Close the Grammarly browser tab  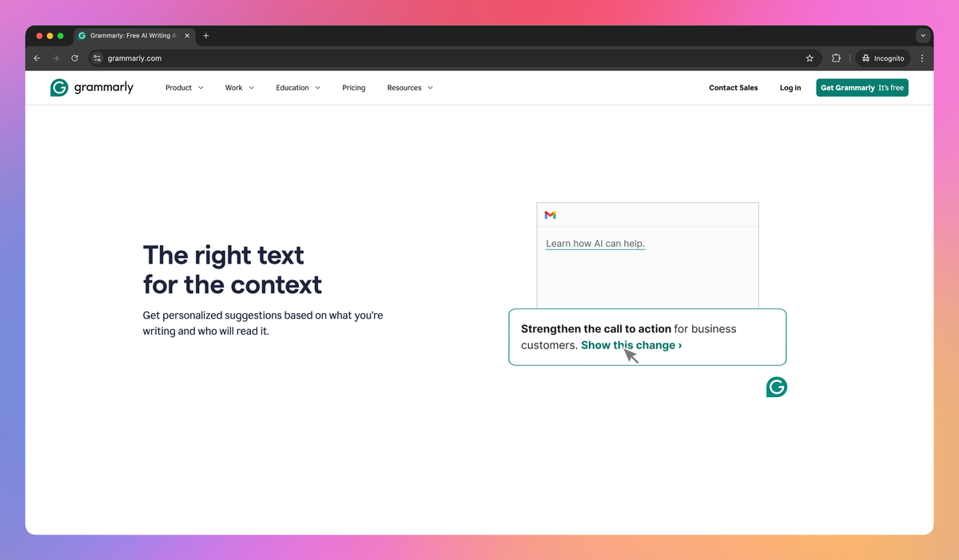187,36
